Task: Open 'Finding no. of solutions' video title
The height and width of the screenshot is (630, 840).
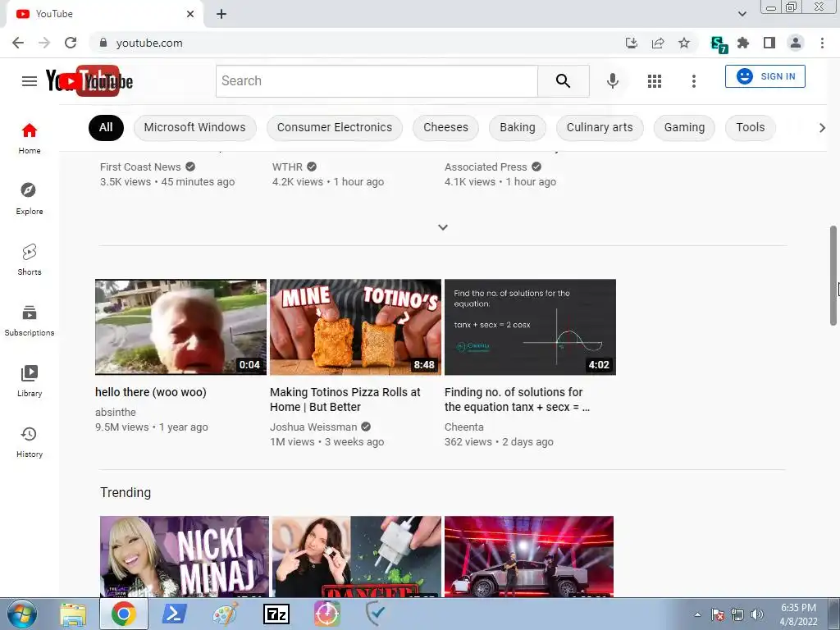Action: [x=517, y=399]
